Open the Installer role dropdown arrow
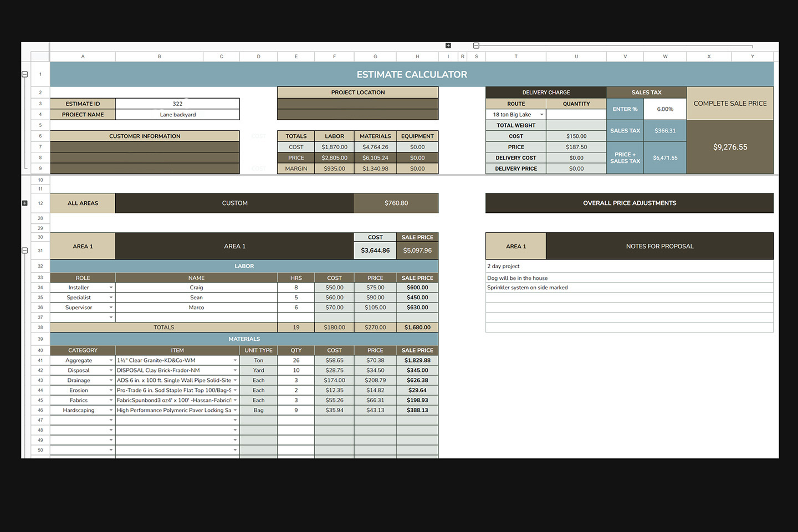798x532 pixels. coord(111,288)
